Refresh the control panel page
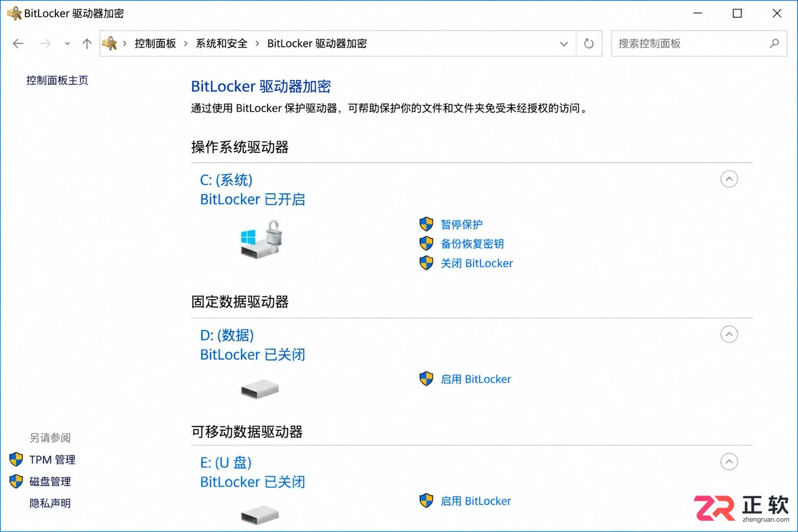The width and height of the screenshot is (798, 532). (589, 44)
